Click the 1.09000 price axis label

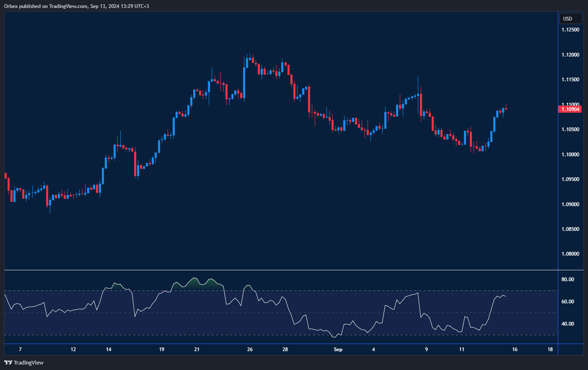point(570,204)
